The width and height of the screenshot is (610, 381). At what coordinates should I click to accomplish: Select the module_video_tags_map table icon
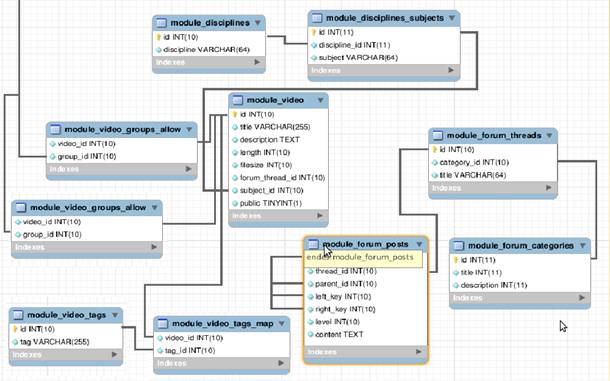tap(163, 324)
